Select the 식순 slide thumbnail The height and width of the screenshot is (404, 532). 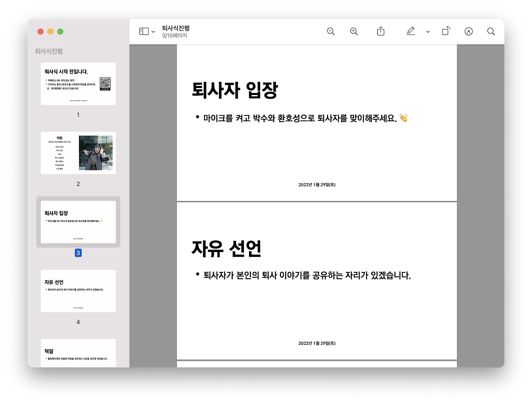pos(78,152)
